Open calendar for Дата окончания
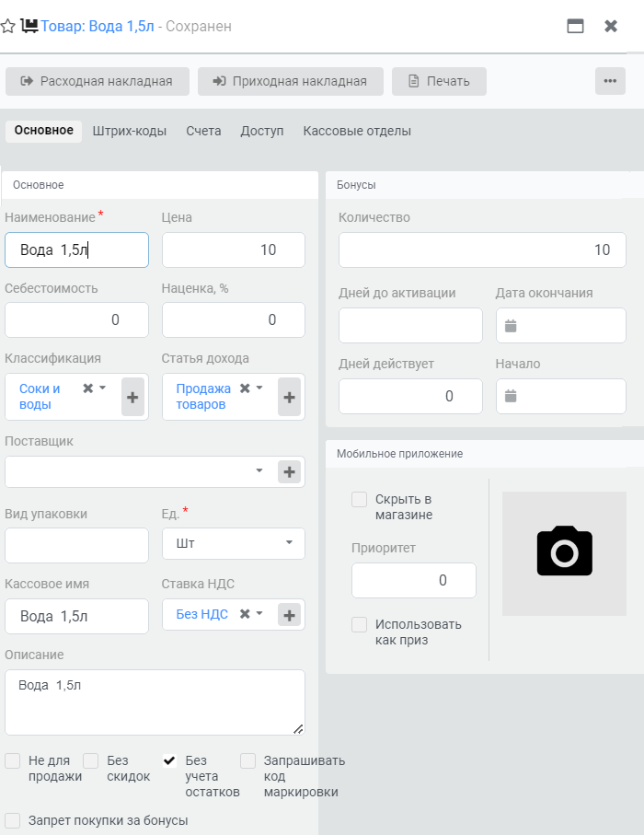644x835 pixels. click(x=511, y=325)
